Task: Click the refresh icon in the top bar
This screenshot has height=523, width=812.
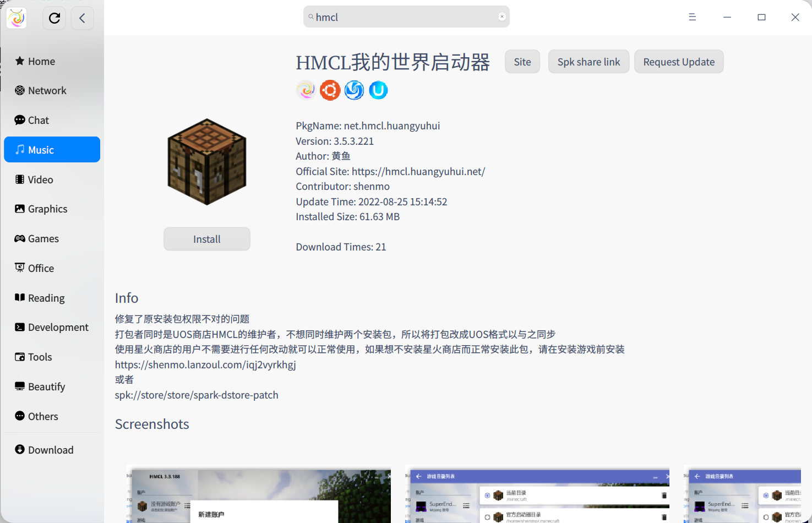Action: [x=54, y=18]
